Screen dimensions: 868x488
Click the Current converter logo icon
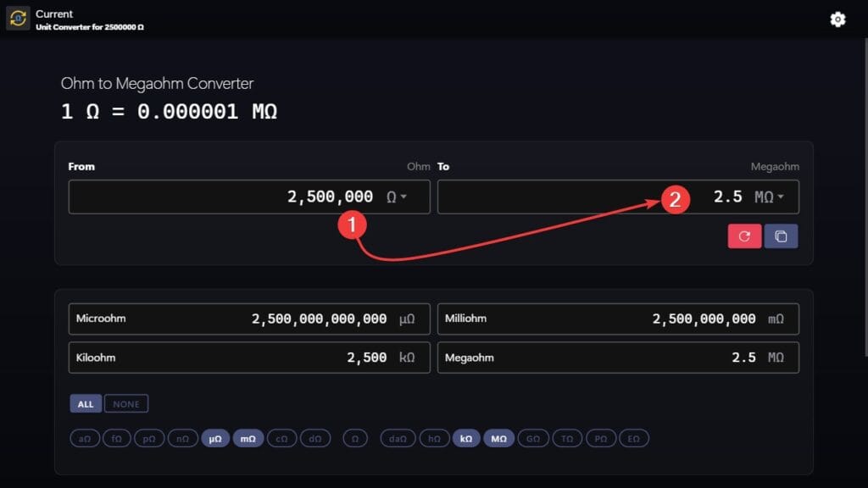(18, 19)
